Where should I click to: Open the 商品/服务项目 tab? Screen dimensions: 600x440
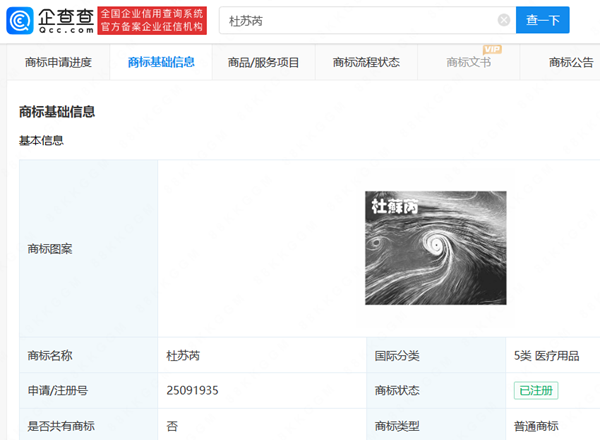[x=263, y=63]
